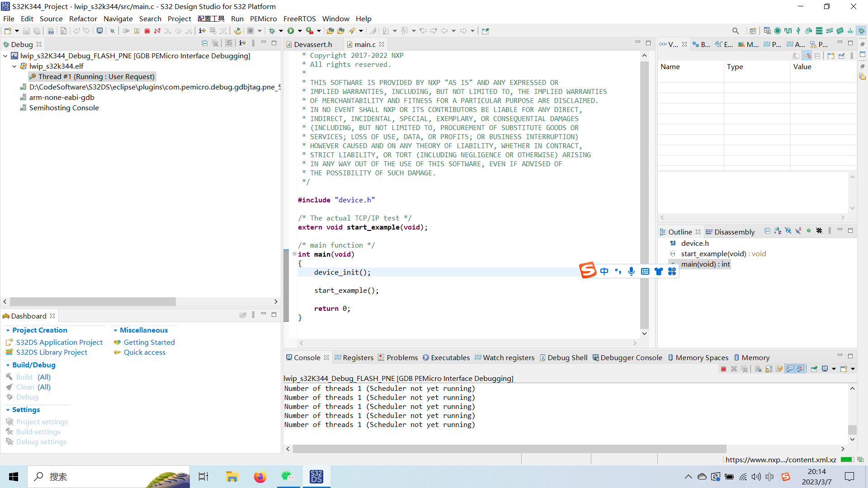
Task: Switch to the Disassembly tab
Action: tap(734, 232)
